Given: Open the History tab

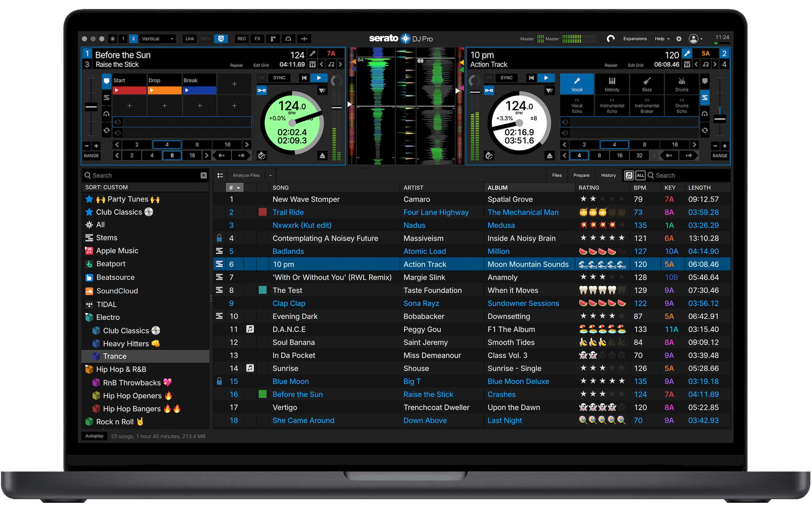Looking at the screenshot, I should click(x=608, y=175).
